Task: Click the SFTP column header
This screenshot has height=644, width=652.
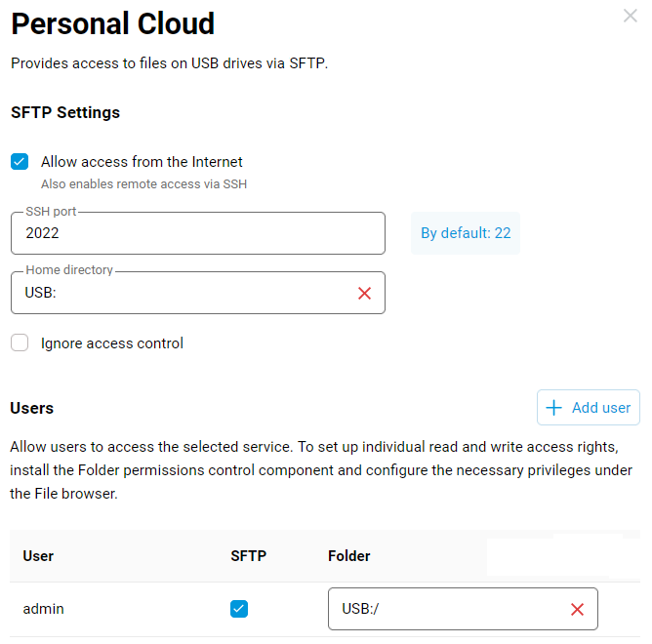Action: (248, 556)
